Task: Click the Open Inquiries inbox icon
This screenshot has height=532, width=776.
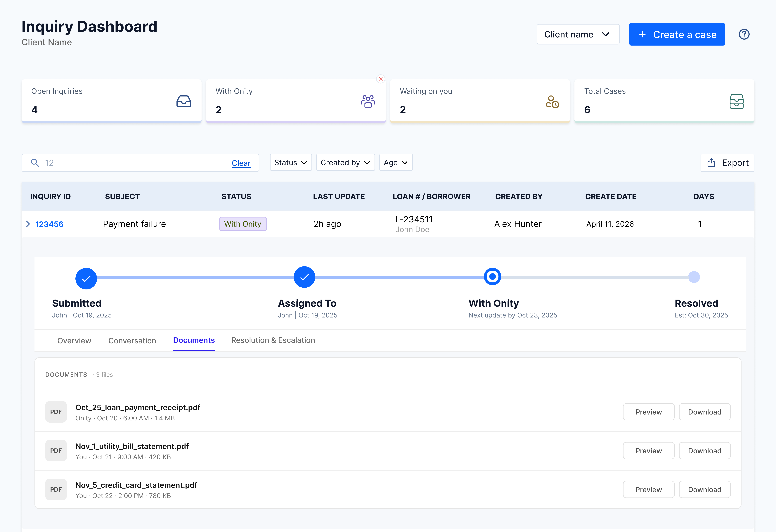Action: pyautogui.click(x=184, y=101)
